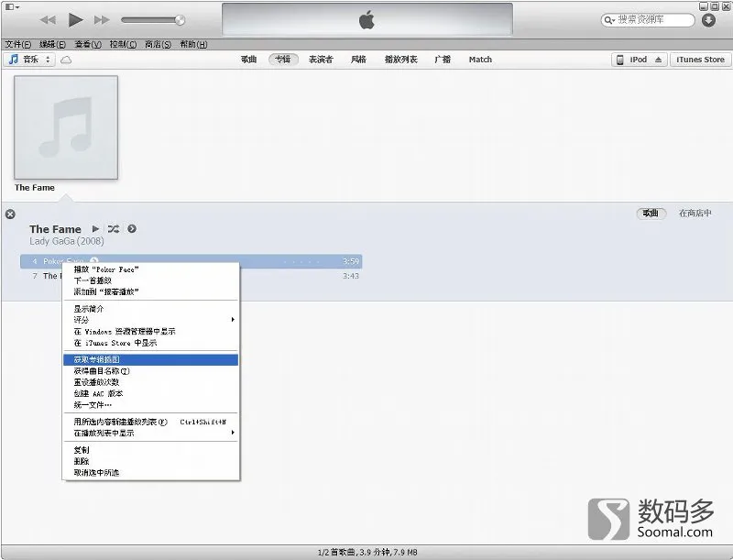The width and height of the screenshot is (733, 560).
Task: Close the expanded The Fame album view
Action: click(10, 214)
